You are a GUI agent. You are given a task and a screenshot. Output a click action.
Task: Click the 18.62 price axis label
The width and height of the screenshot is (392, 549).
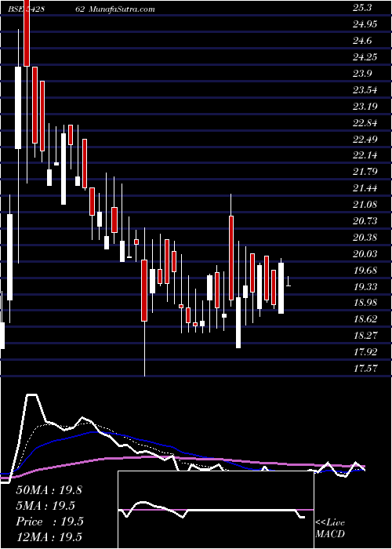(x=365, y=319)
